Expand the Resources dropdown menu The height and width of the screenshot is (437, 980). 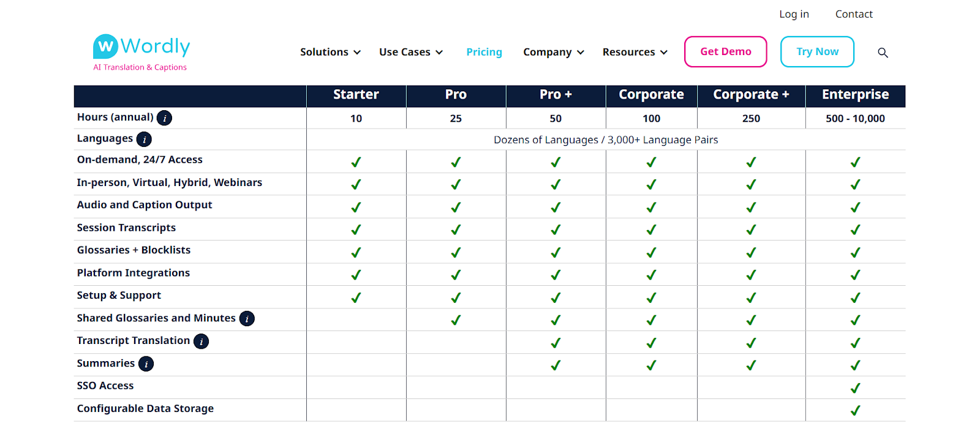635,52
